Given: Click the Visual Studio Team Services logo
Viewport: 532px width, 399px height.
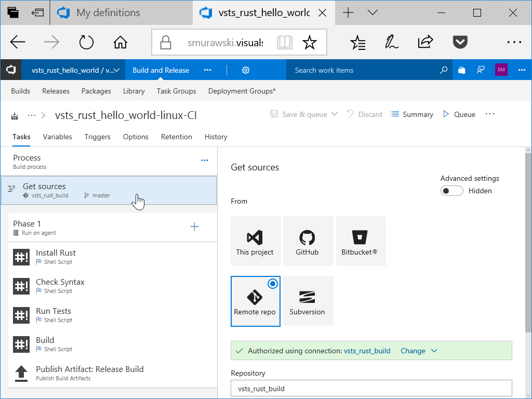Looking at the screenshot, I should point(11,70).
